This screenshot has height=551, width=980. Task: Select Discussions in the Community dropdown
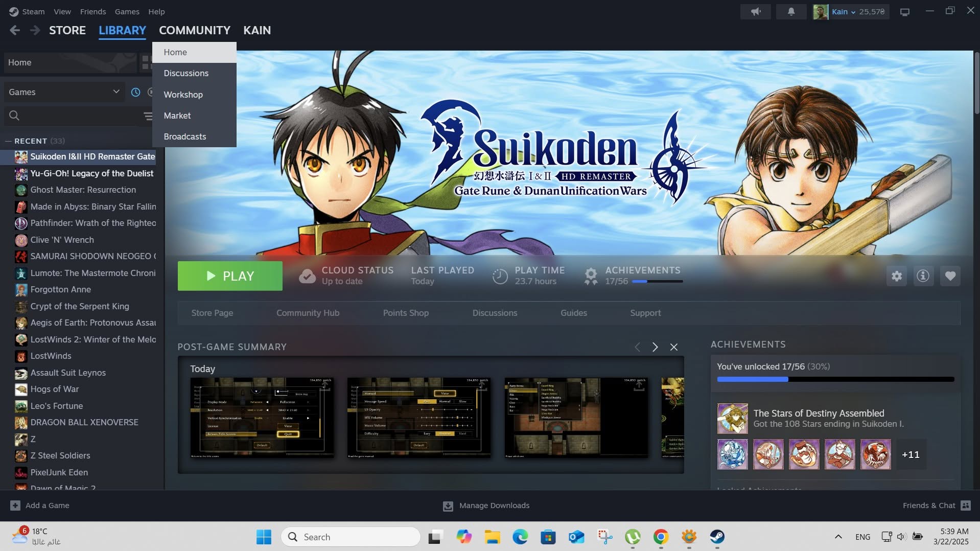(194, 73)
